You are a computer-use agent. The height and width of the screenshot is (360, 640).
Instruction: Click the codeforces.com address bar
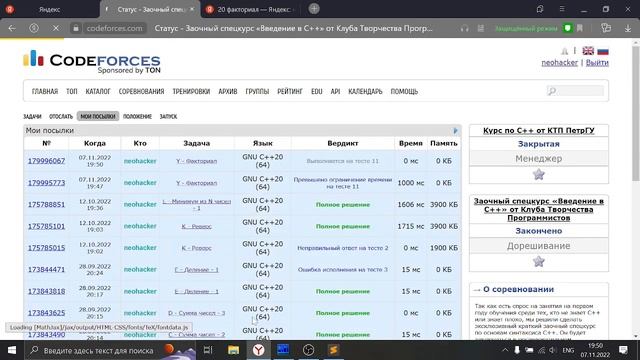tap(115, 28)
